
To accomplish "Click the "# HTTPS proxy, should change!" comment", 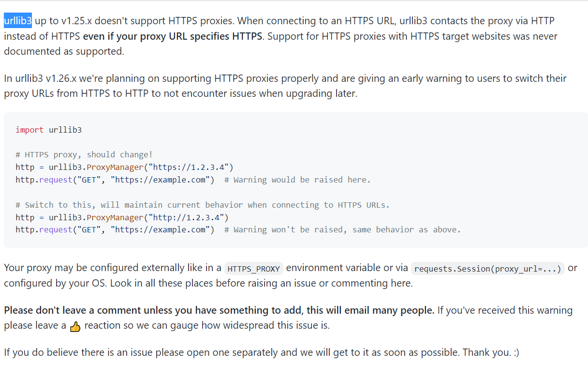I will coord(84,155).
